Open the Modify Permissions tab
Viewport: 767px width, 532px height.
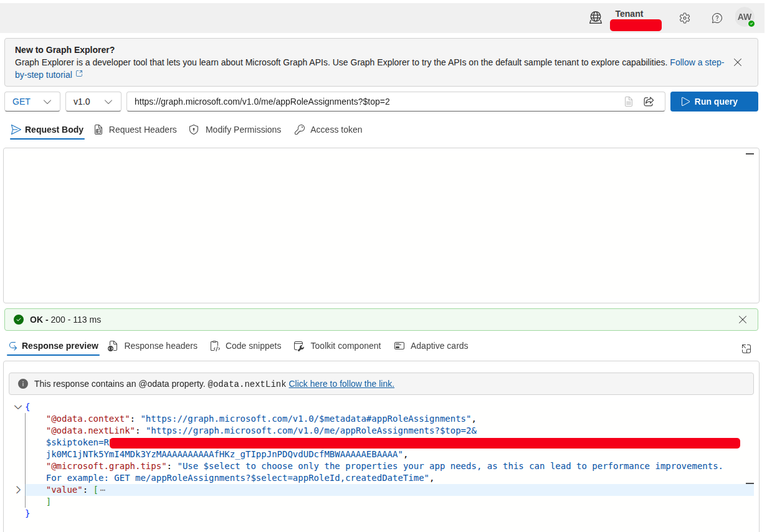(235, 130)
